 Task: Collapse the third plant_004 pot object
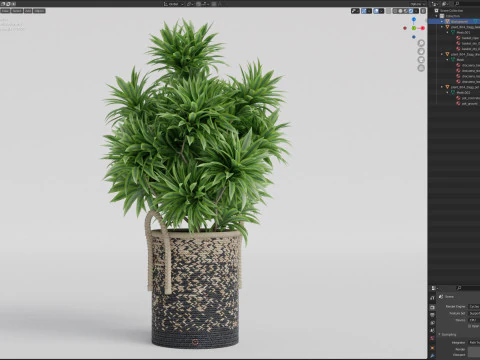click(x=442, y=87)
